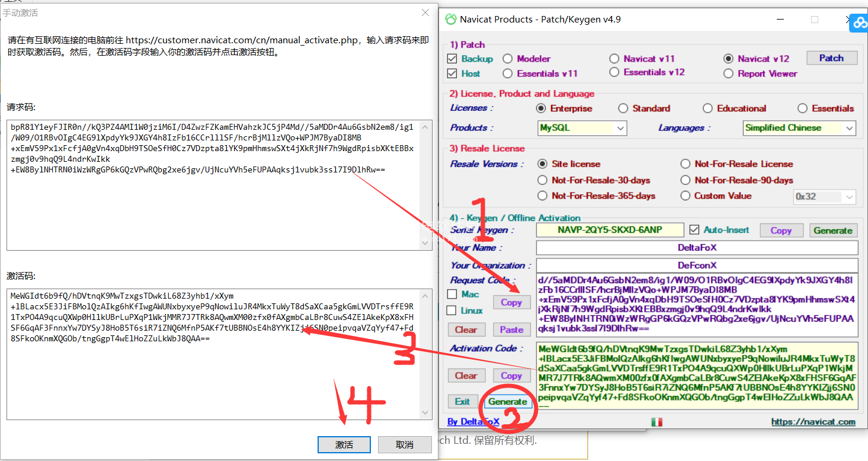The width and height of the screenshot is (868, 461).
Task: Click inside keygen Activation Code text box
Action: [697, 376]
